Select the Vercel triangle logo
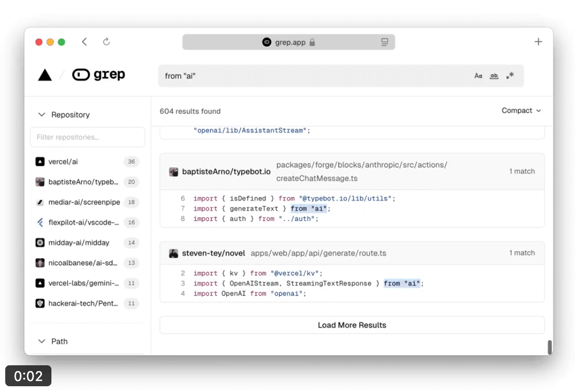Viewport: 575px width, 392px height. [x=46, y=74]
